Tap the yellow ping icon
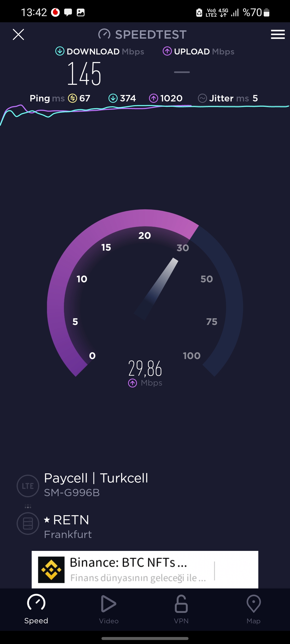Image resolution: width=290 pixels, height=644 pixels. click(73, 98)
